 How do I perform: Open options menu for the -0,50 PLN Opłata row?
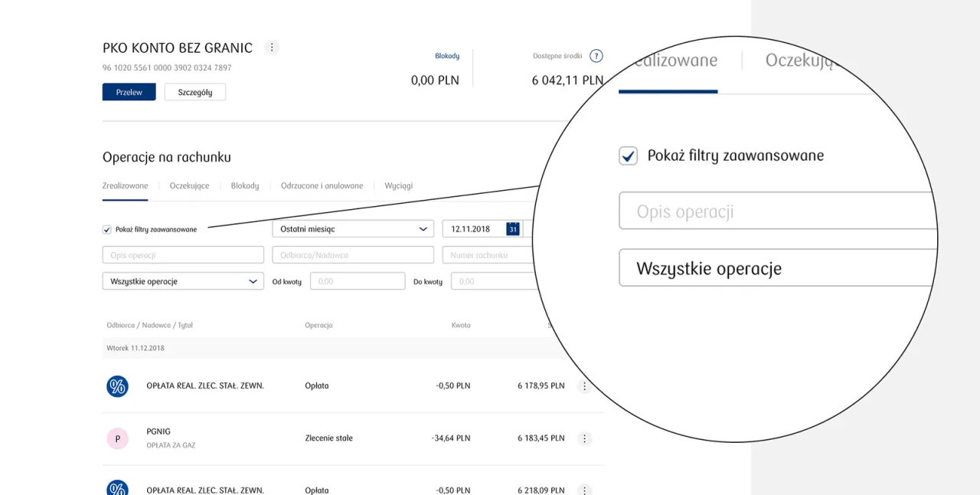584,386
